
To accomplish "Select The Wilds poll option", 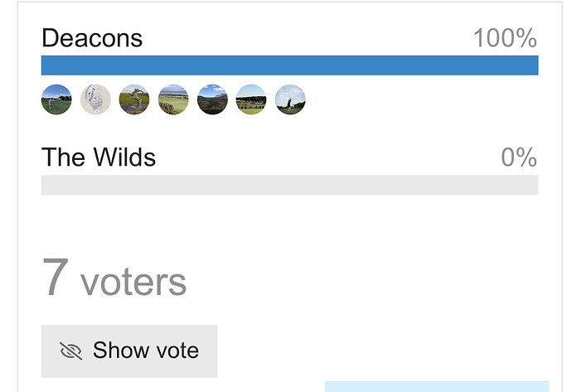I will click(99, 157).
